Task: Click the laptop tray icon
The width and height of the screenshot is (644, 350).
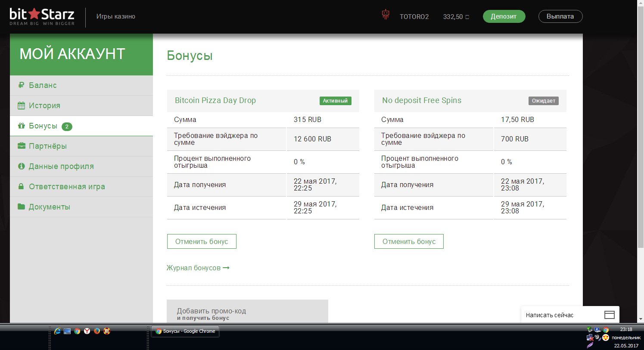Action: click(x=597, y=330)
